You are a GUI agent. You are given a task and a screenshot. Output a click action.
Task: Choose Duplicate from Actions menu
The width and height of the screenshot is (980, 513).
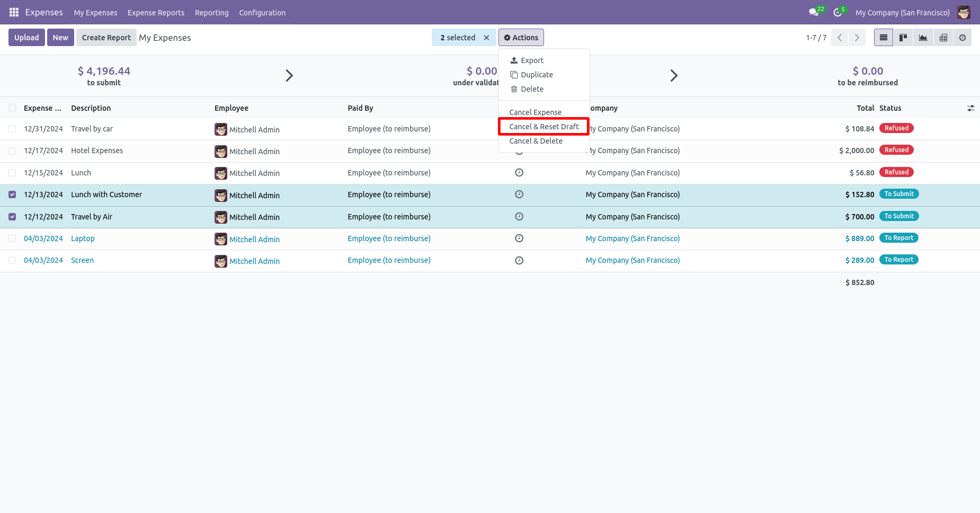[544, 75]
